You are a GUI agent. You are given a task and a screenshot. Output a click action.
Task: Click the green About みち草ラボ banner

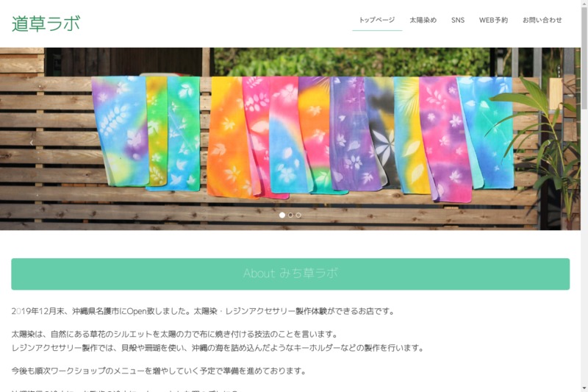290,274
